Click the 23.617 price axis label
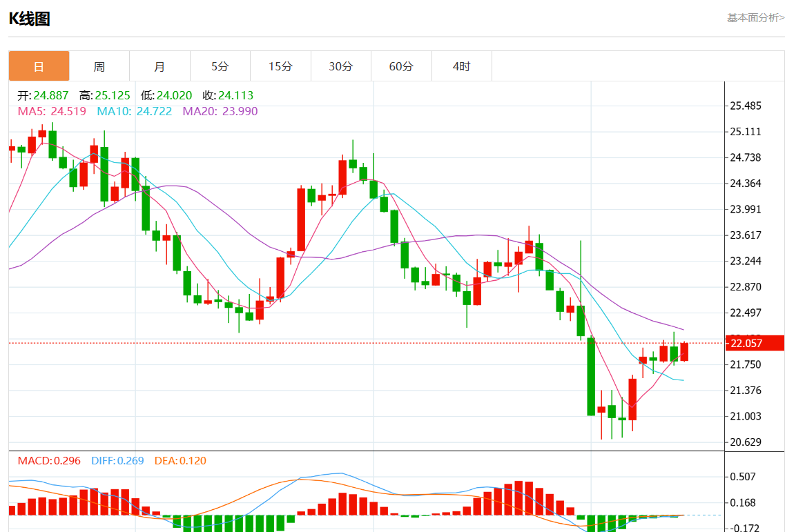Image resolution: width=805 pixels, height=532 pixels. [746, 235]
